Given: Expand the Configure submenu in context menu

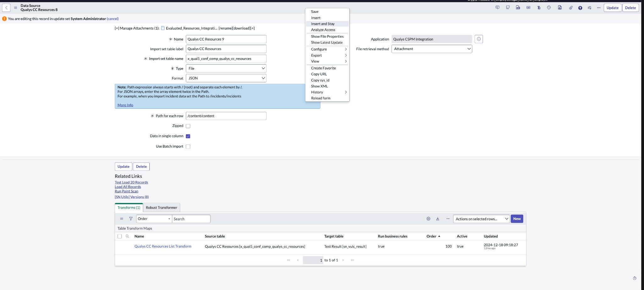Looking at the screenshot, I should pos(327,49).
